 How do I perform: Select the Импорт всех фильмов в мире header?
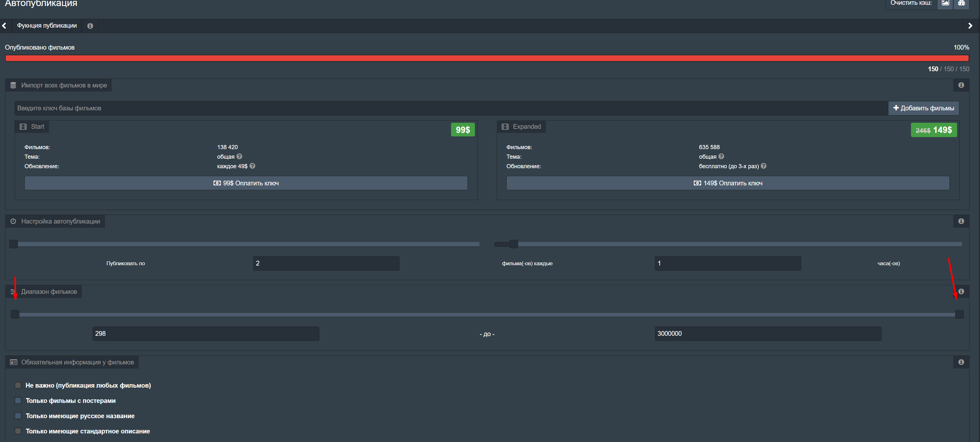click(59, 85)
